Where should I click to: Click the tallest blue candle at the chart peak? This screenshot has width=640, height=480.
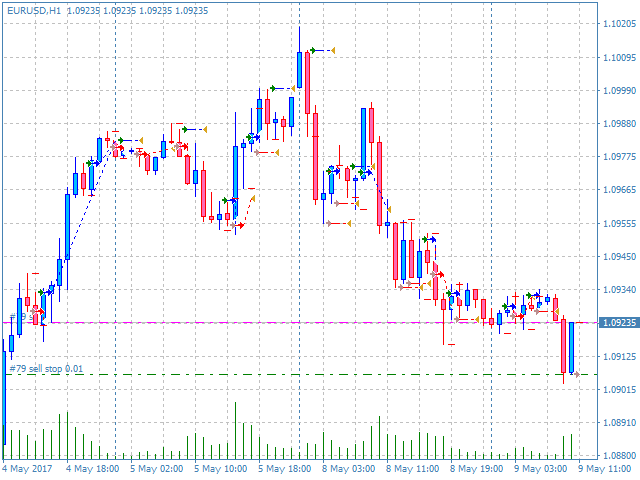pos(300,70)
